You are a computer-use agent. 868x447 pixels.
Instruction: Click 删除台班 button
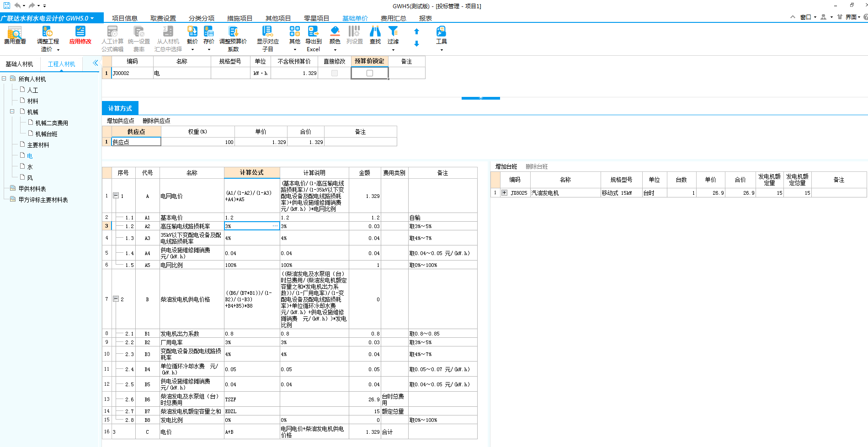537,166
